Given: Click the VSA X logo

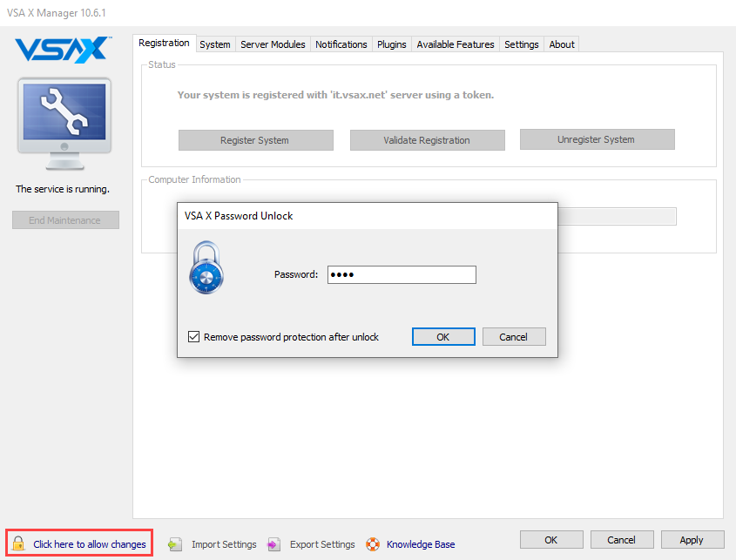Looking at the screenshot, I should point(64,50).
